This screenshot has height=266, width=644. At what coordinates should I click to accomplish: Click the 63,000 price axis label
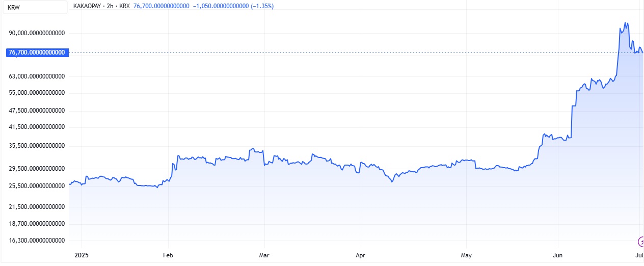click(x=37, y=76)
